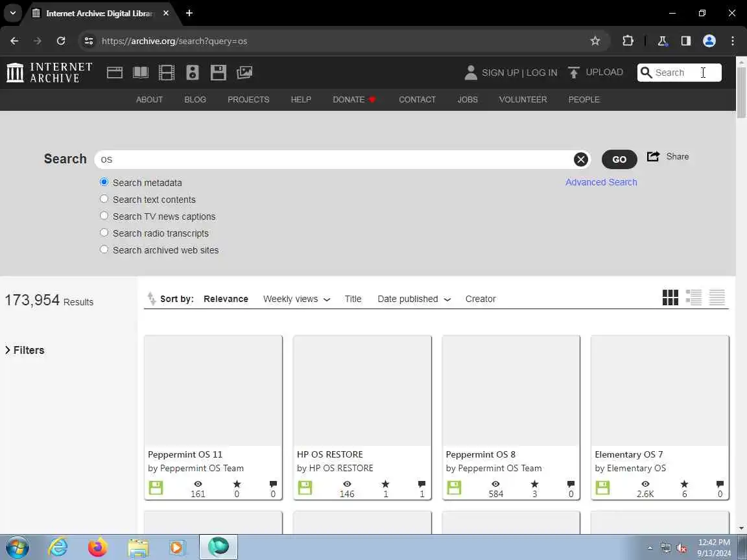747x560 pixels.
Task: Open the browser extensions puzzle icon
Action: [628, 41]
